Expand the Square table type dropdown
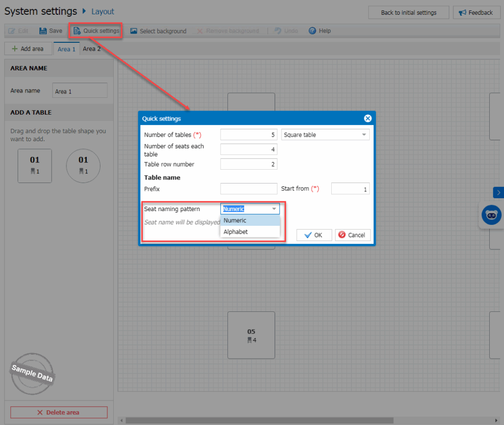 [364, 135]
